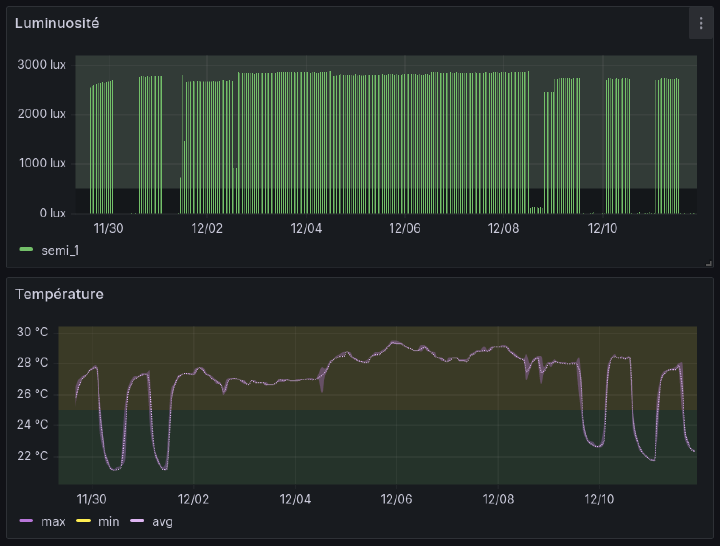
Task: Click the purple max legend color swatch
Action: [26, 521]
